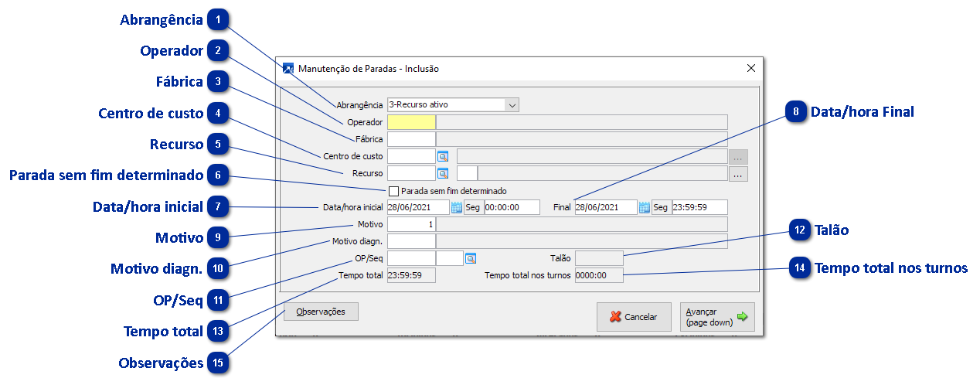Click the window title bar app icon
This screenshot has width=980, height=385.
288,68
